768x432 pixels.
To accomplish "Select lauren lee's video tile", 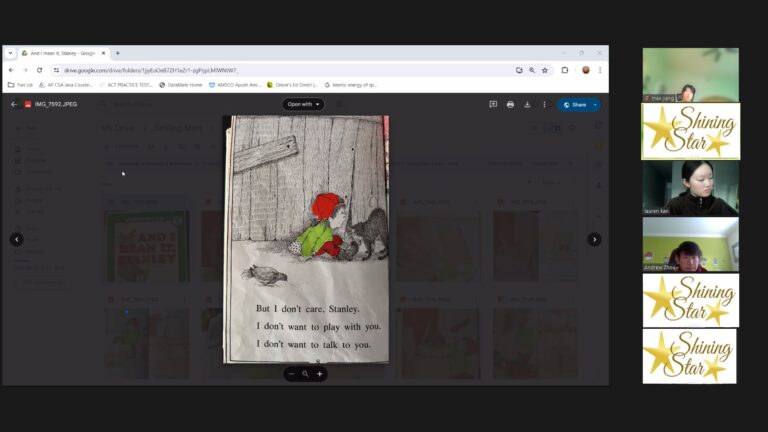I will tap(691, 188).
